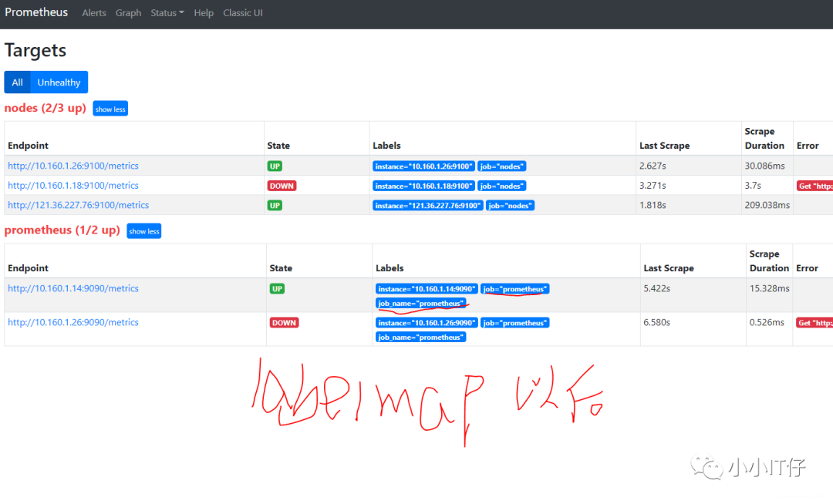Image resolution: width=833 pixels, height=504 pixels.
Task: Click the DOWN badge for 10.160.1.26:9090
Action: tap(284, 323)
